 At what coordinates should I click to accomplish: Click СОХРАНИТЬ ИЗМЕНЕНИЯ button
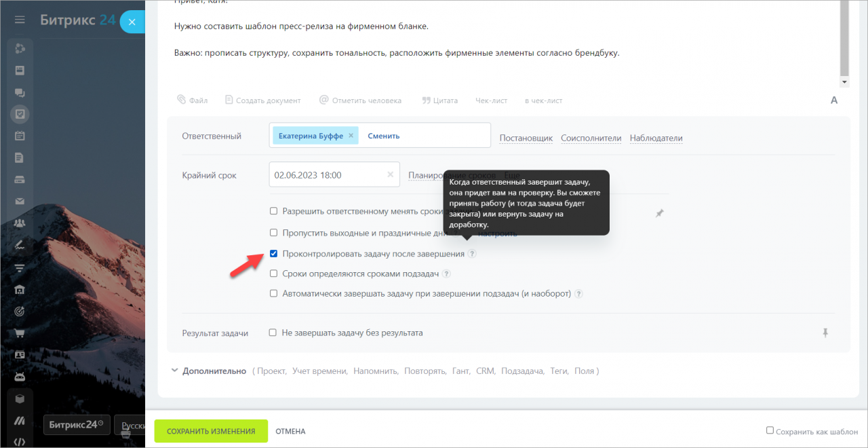(x=211, y=431)
